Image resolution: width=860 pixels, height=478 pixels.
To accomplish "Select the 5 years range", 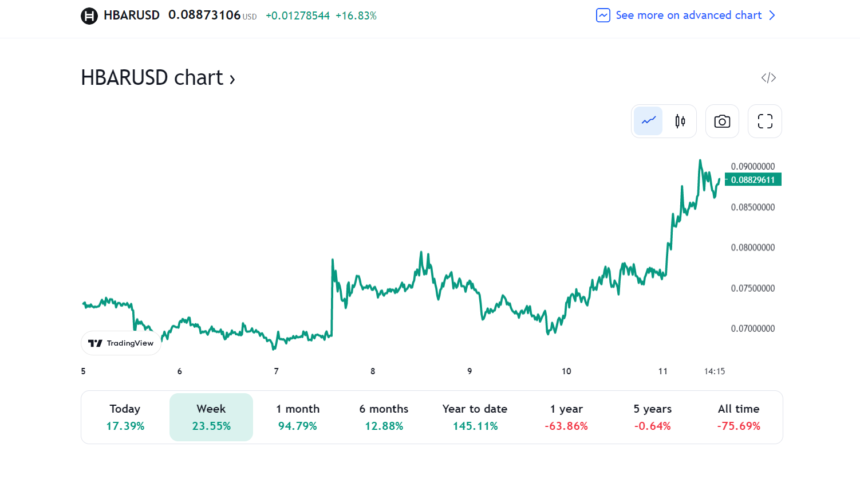I will pyautogui.click(x=652, y=417).
